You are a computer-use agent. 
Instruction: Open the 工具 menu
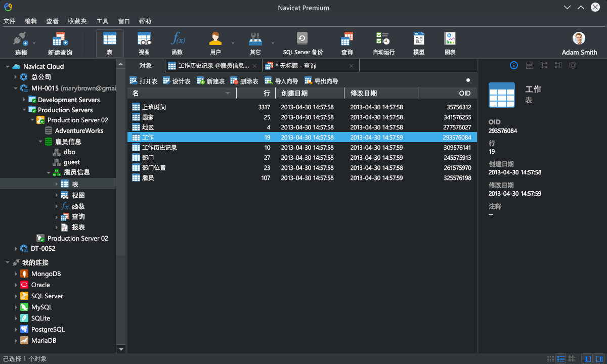point(102,21)
